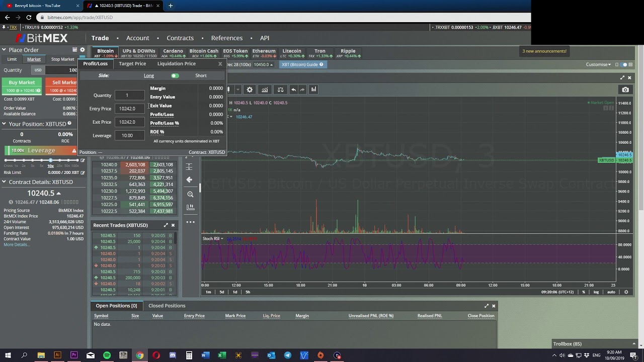Open the USD quantity unit dropdown
Screen dimensions: 644x362
(x=38, y=70)
